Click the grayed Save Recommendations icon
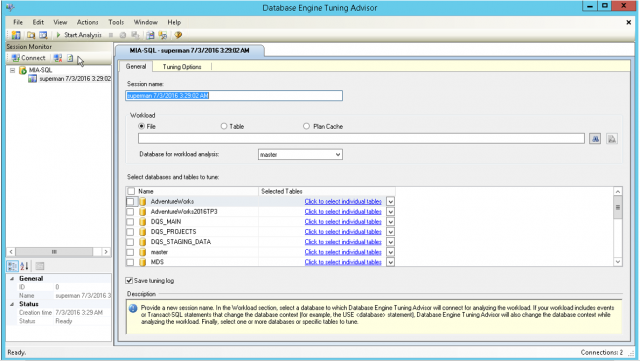 pos(136,35)
